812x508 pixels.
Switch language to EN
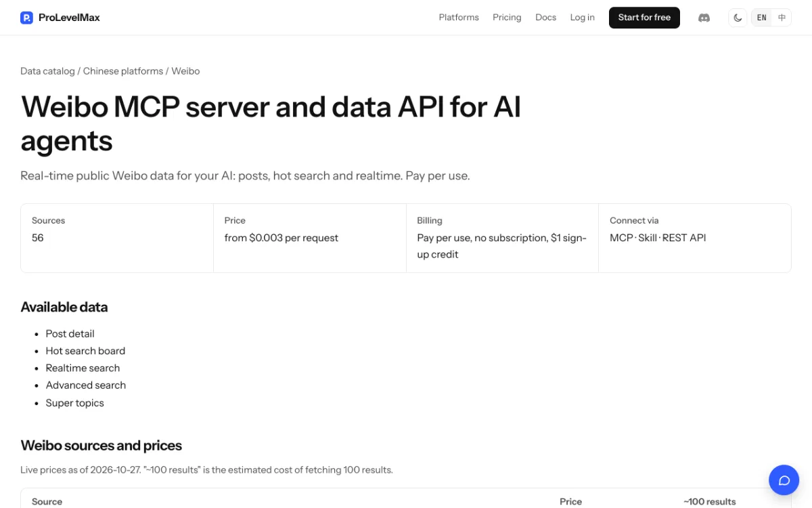tap(762, 18)
